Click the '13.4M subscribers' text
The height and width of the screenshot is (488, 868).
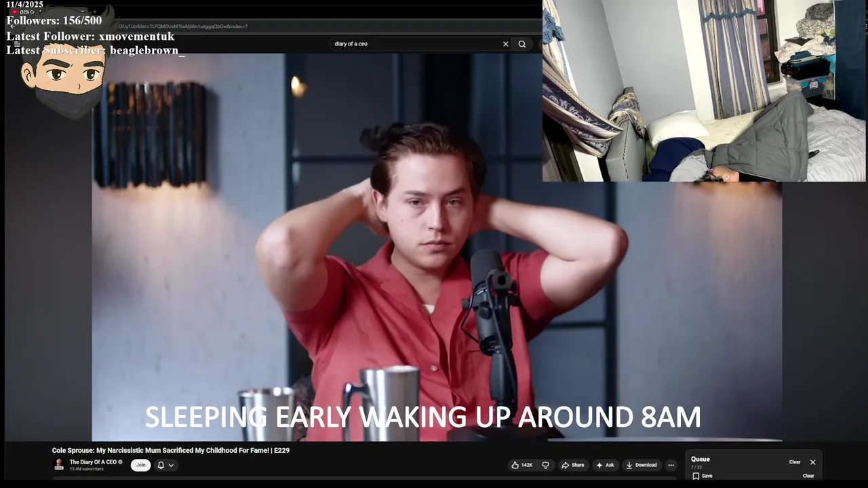coord(87,469)
